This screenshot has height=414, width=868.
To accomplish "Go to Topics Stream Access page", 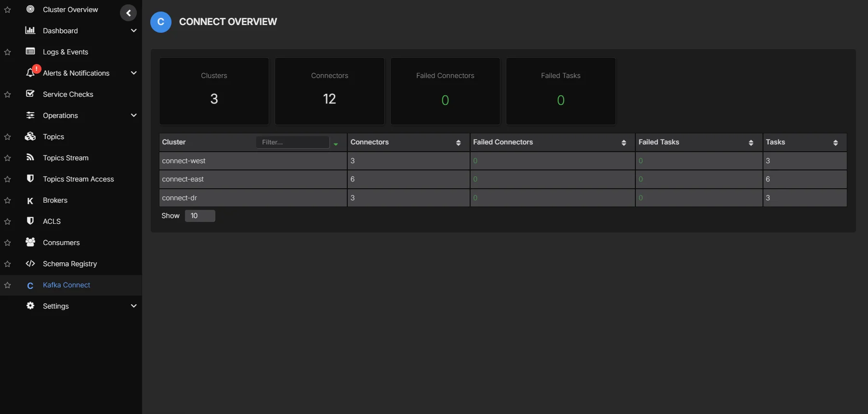I will click(78, 179).
